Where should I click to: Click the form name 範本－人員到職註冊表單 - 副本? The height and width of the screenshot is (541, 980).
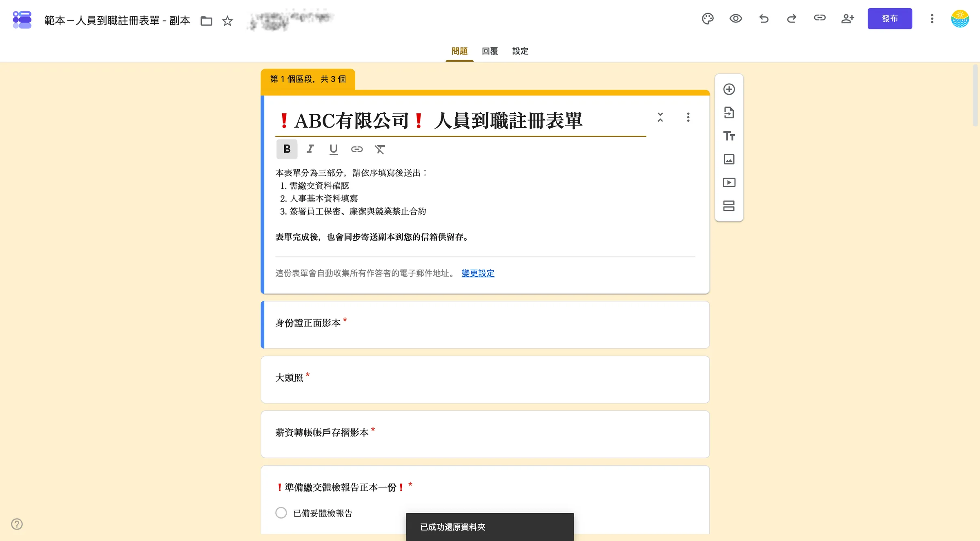117,20
